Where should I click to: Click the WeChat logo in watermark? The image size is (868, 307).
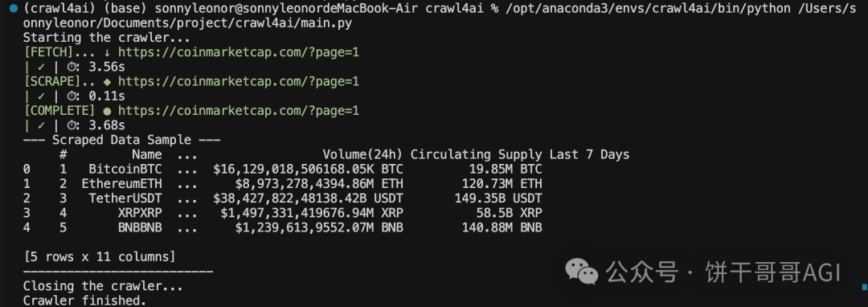pyautogui.click(x=581, y=272)
